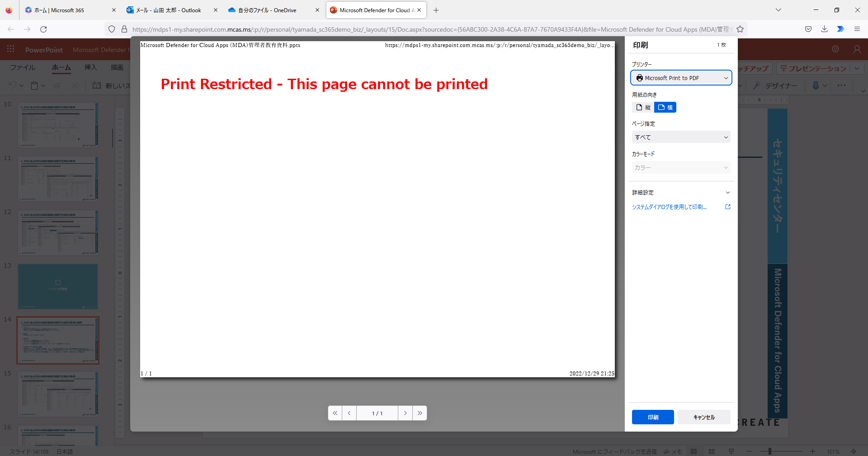Click the 新しいスライド new slide icon
This screenshot has height=456, width=868.
click(97, 85)
